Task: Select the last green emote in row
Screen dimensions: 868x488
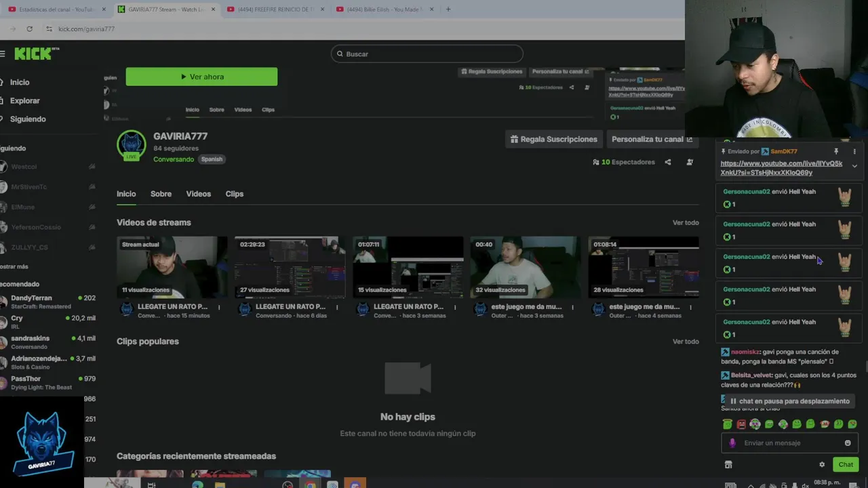Action: click(852, 424)
